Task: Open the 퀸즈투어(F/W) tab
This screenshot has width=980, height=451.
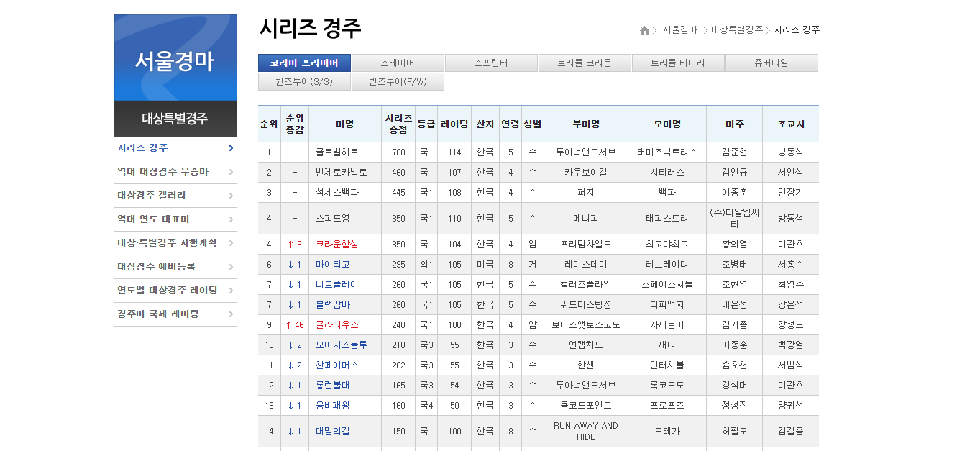Action: 398,82
